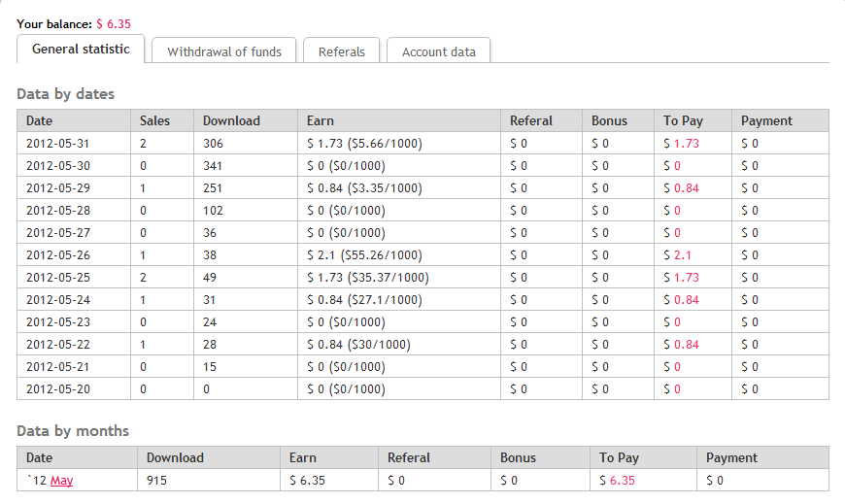Click the 915 monthly download total

click(158, 481)
